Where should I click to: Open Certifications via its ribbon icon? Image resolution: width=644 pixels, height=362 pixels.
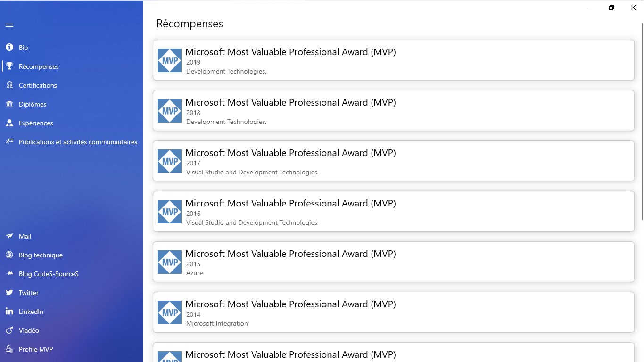[x=9, y=85]
